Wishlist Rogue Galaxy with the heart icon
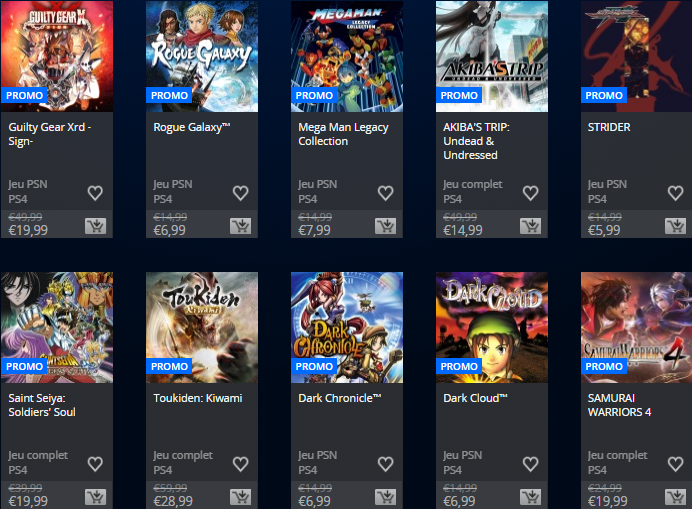 pyautogui.click(x=241, y=193)
